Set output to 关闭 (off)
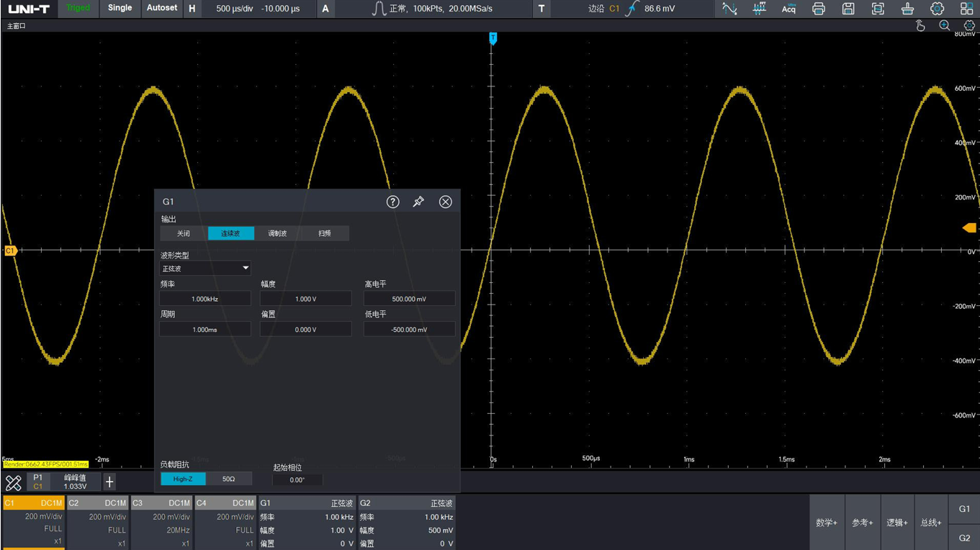Image resolution: width=980 pixels, height=550 pixels. click(x=184, y=233)
